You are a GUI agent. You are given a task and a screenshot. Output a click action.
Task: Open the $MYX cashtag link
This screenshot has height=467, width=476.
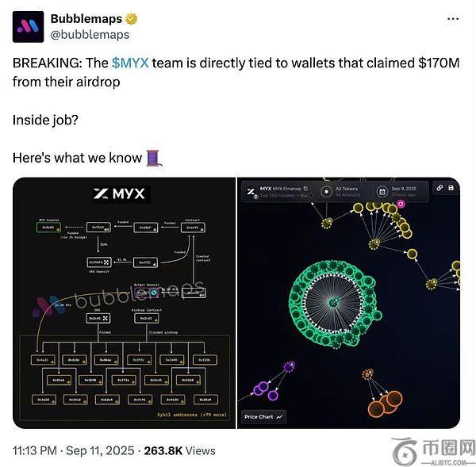(130, 63)
